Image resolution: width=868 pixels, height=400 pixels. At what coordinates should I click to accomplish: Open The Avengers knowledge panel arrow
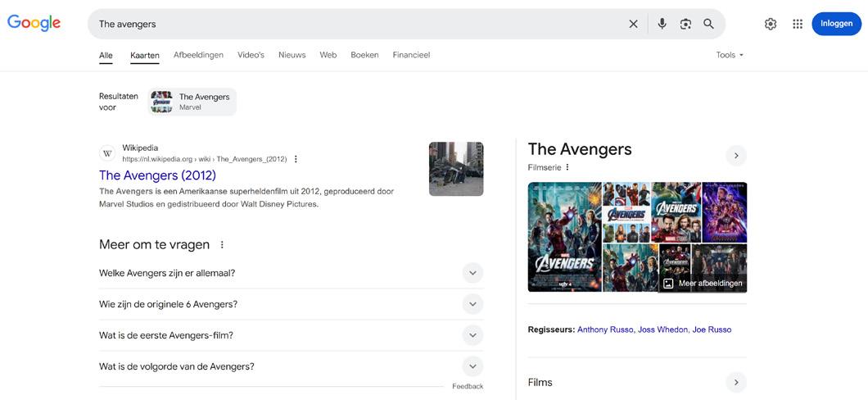pyautogui.click(x=736, y=156)
